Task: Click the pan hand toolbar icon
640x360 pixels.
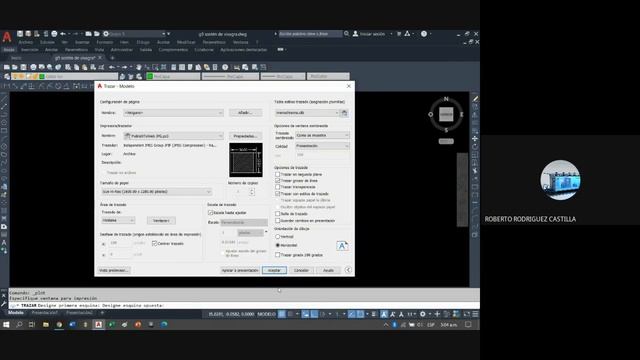Action: pos(139,67)
